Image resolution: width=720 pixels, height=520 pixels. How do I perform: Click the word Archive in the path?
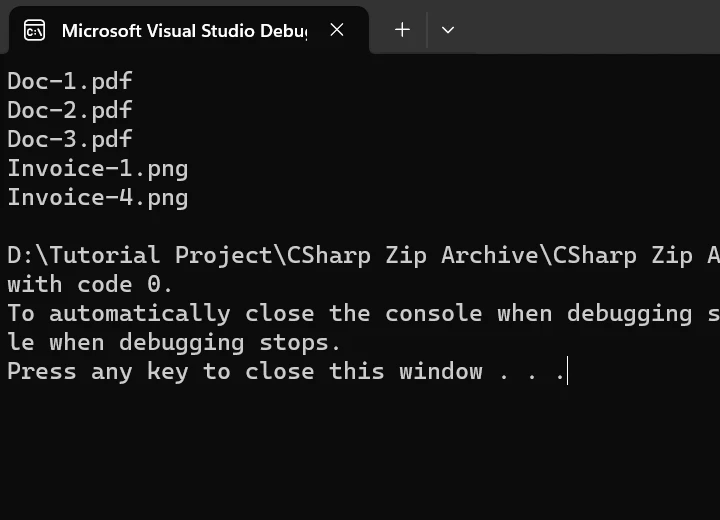(x=489, y=255)
